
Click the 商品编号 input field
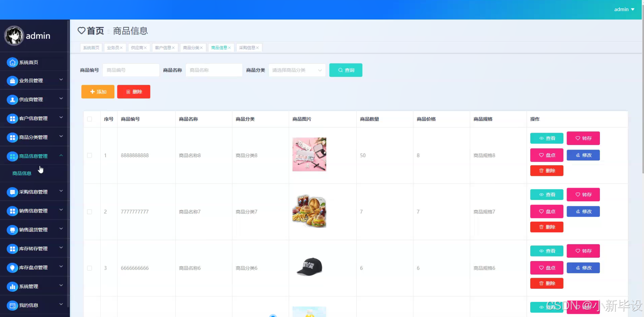(x=131, y=70)
